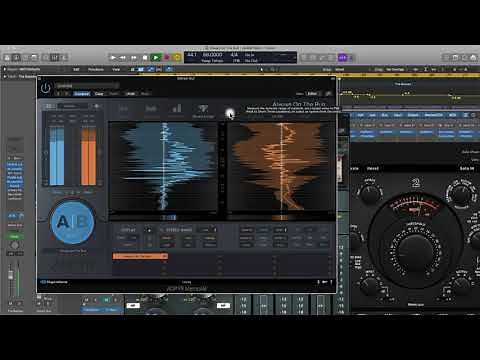Click the Copy button in plugin header
This screenshot has width=480, height=360.
99,94
